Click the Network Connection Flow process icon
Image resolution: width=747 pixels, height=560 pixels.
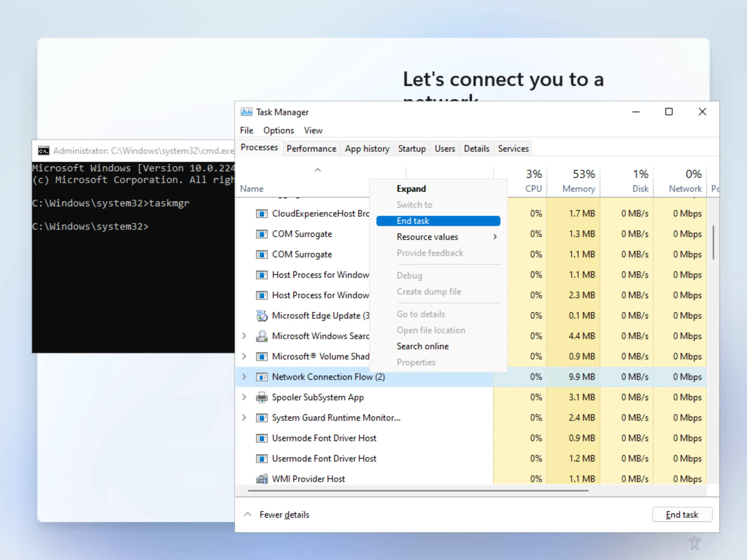(x=262, y=377)
